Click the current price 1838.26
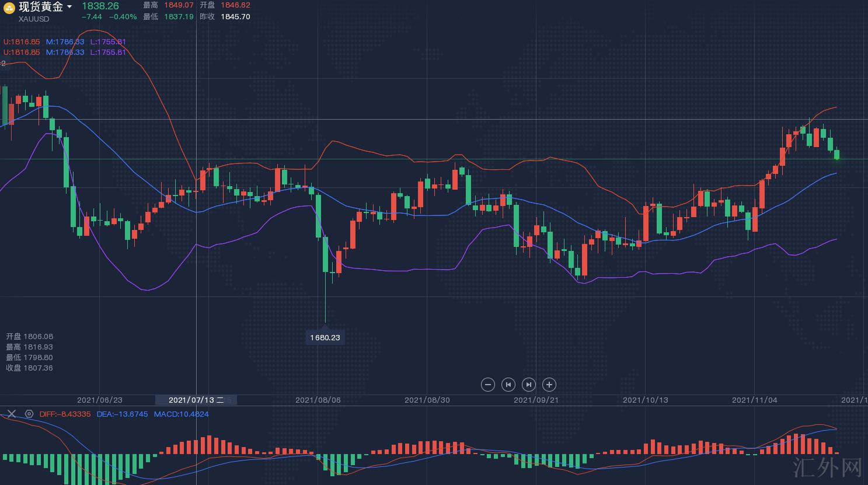Screen dimensions: 868x485 (x=100, y=6)
